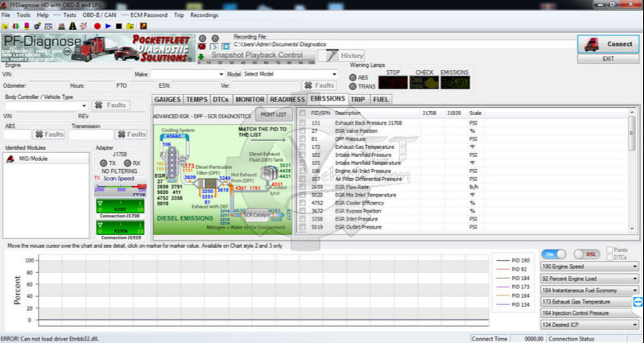Check the box for 2659 EGR Flow Rate
The height and width of the screenshot is (343, 644).
pos(303,187)
